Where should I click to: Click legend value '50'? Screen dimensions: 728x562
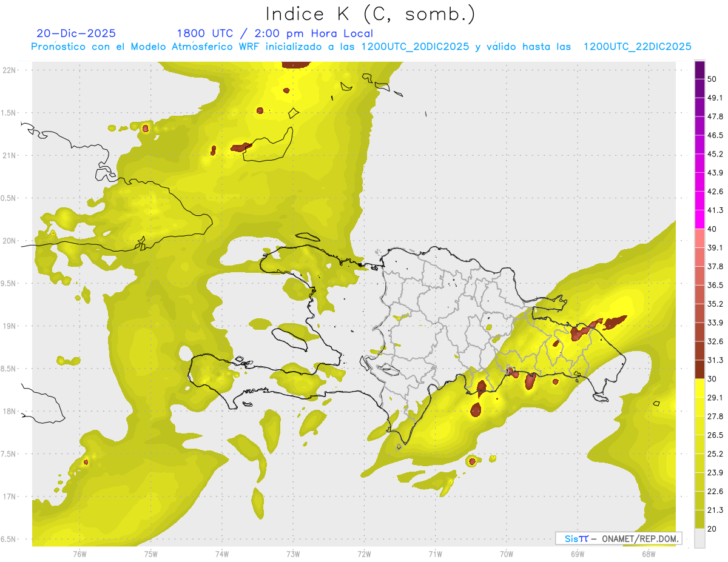pyautogui.click(x=712, y=79)
